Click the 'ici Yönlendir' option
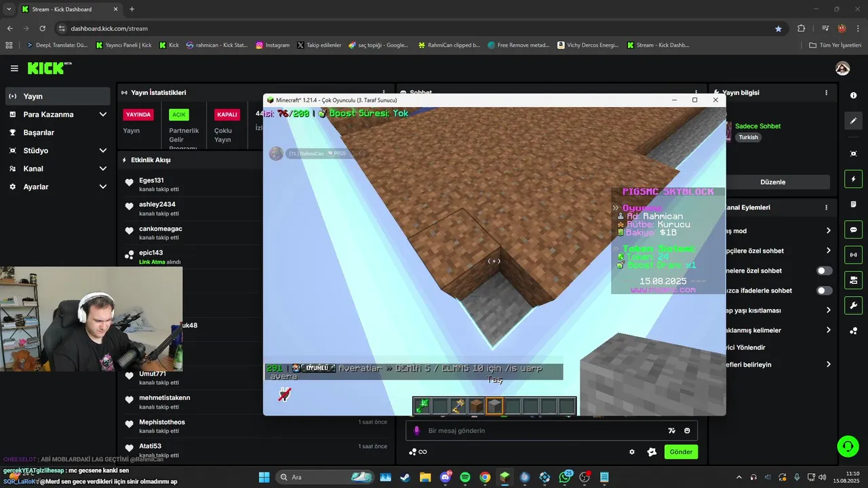Viewport: 868px width, 488px height. click(745, 348)
